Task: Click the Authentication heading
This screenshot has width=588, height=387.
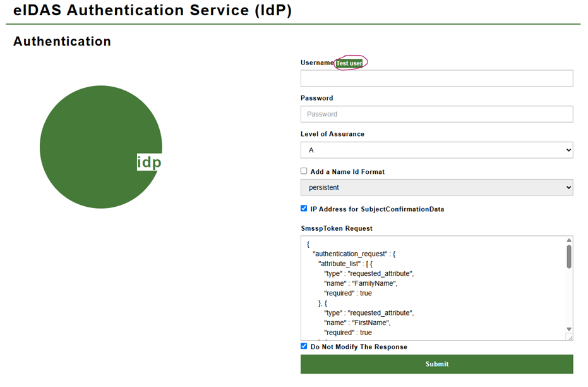Action: coord(63,41)
